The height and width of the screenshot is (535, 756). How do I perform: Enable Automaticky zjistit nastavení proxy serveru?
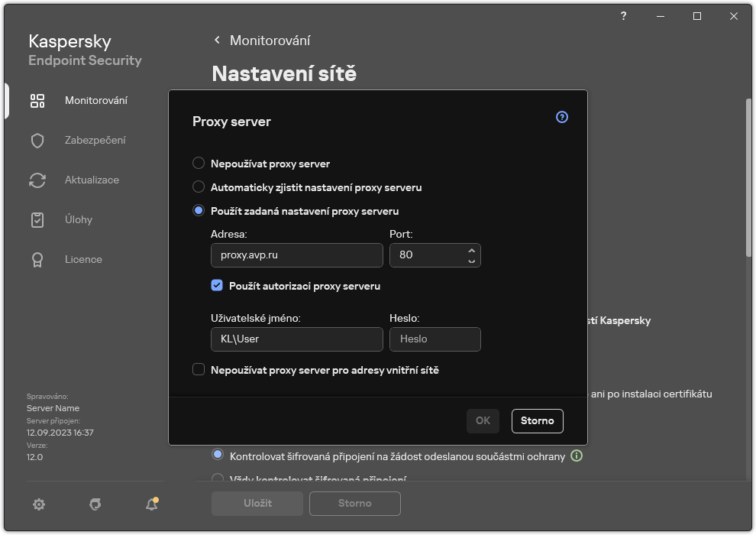(x=199, y=186)
